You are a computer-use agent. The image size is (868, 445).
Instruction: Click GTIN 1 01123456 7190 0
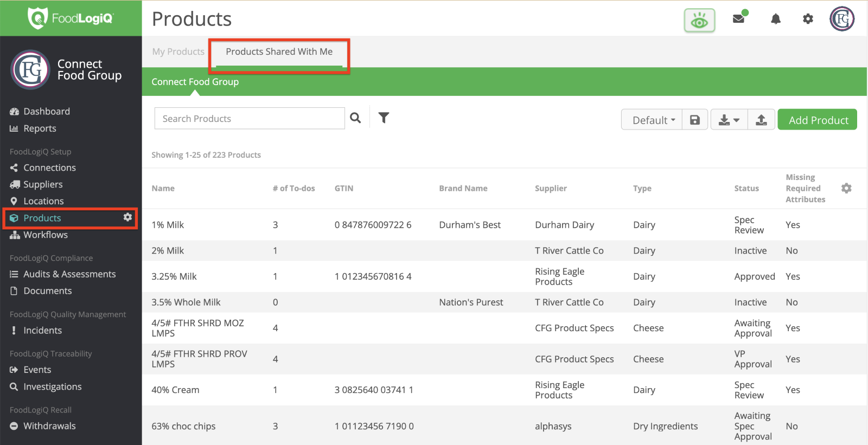pos(374,426)
